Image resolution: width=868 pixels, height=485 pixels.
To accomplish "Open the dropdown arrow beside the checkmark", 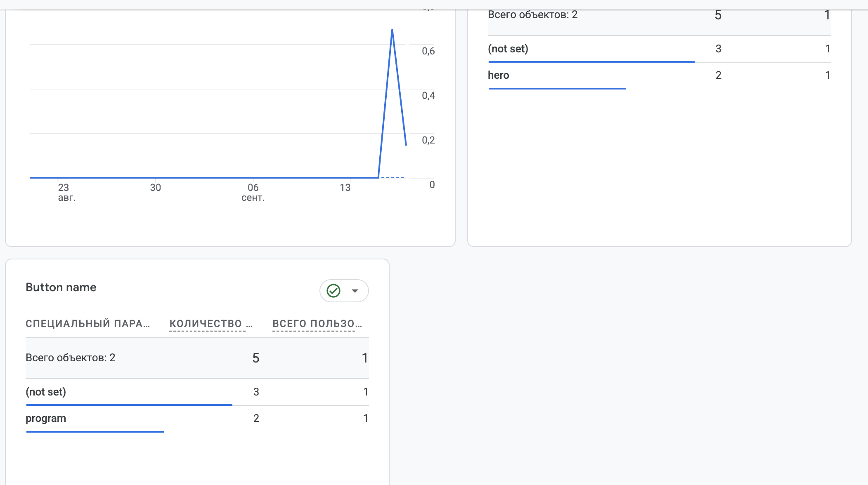I will (x=355, y=291).
